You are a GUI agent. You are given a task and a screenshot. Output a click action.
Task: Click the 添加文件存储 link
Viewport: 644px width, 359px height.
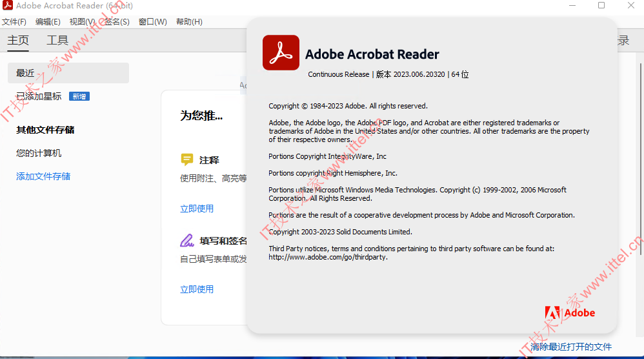(43, 177)
